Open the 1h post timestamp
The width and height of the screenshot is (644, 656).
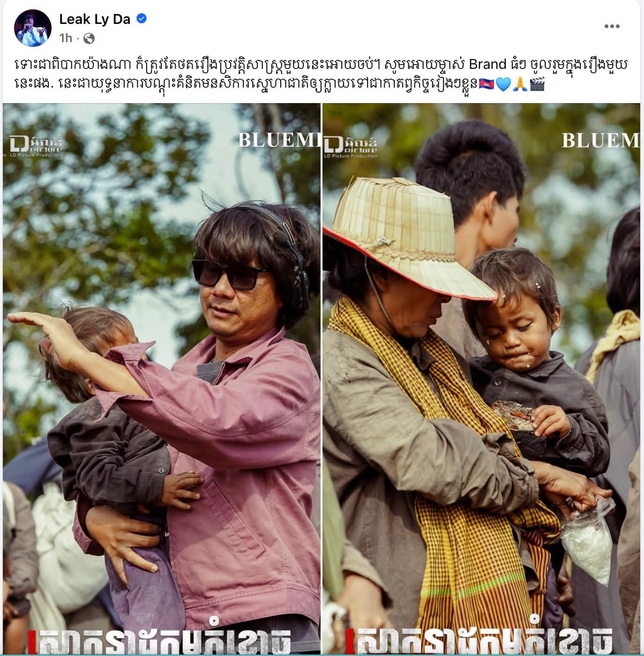(66, 38)
